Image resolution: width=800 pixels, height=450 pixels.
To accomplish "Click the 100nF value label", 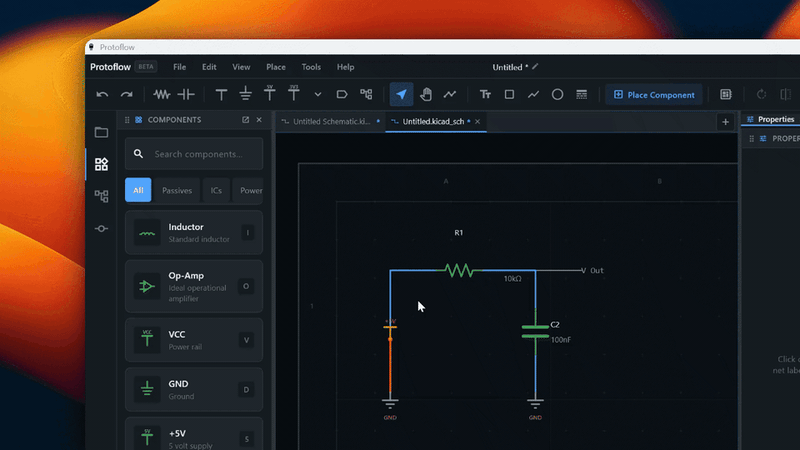I will 561,340.
